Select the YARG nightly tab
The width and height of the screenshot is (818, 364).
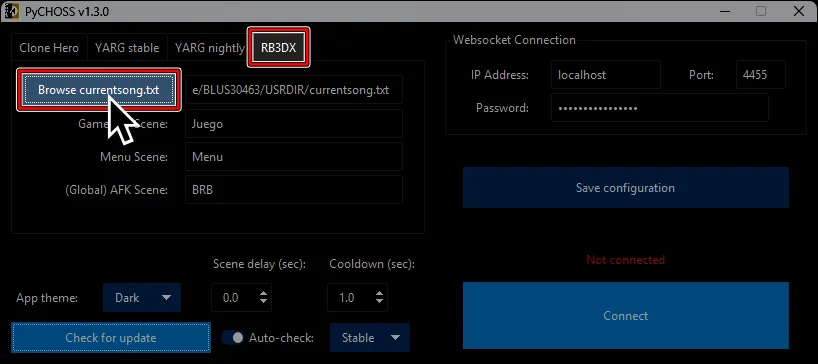tap(209, 48)
